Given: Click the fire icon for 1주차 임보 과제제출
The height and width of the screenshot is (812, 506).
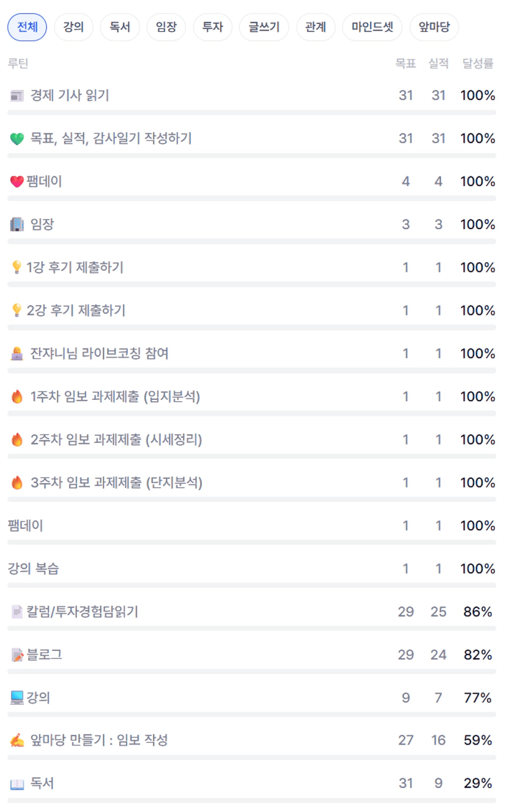Looking at the screenshot, I should (x=17, y=397).
